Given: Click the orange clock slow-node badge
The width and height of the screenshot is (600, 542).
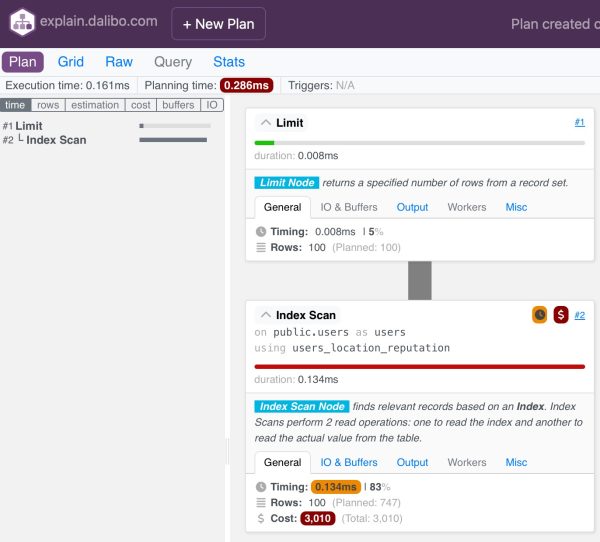Looking at the screenshot, I should click(x=539, y=315).
